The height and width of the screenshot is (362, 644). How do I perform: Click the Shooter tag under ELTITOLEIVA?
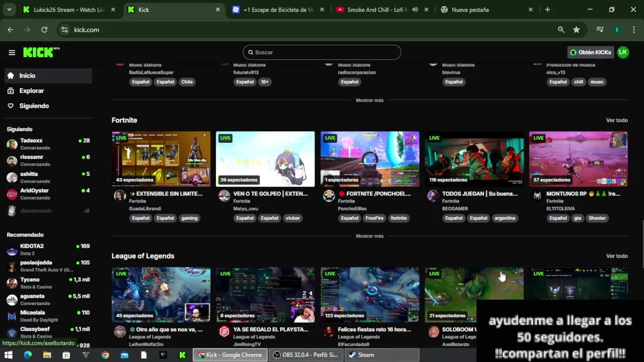pyautogui.click(x=597, y=218)
